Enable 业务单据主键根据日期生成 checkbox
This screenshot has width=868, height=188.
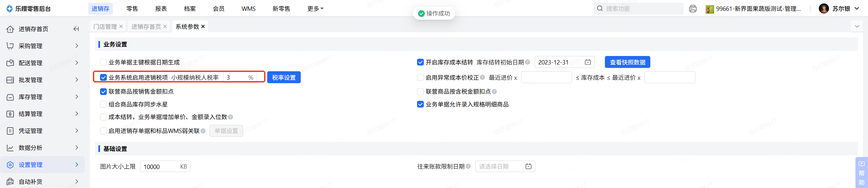click(103, 62)
